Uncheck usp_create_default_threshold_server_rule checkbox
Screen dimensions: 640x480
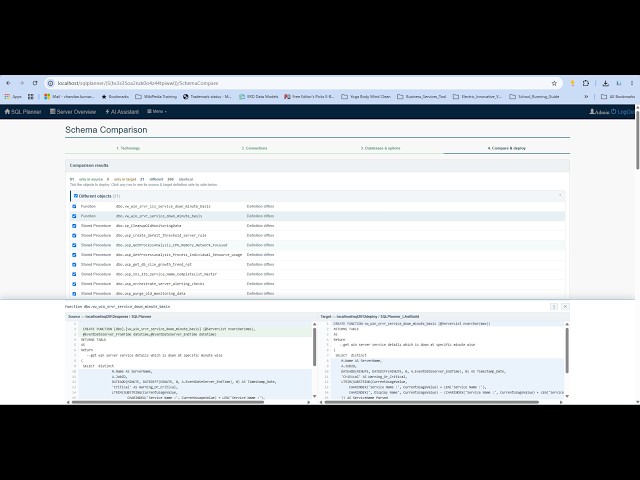[x=74, y=236]
